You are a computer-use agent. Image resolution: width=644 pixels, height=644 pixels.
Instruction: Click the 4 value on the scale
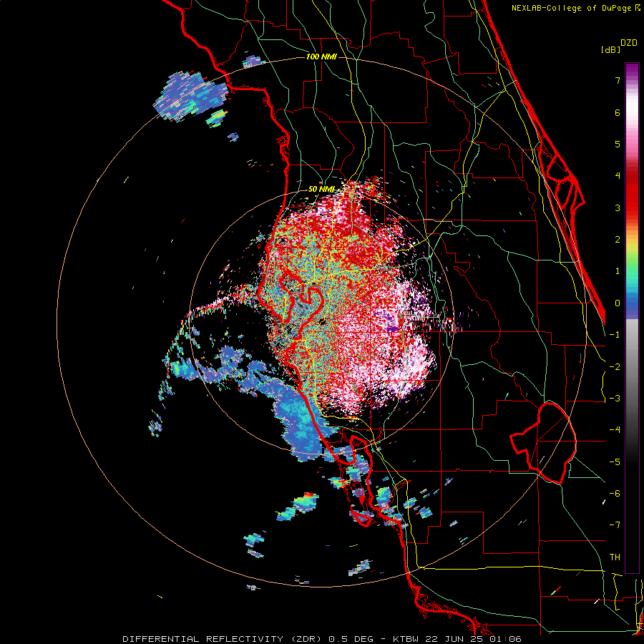point(618,176)
